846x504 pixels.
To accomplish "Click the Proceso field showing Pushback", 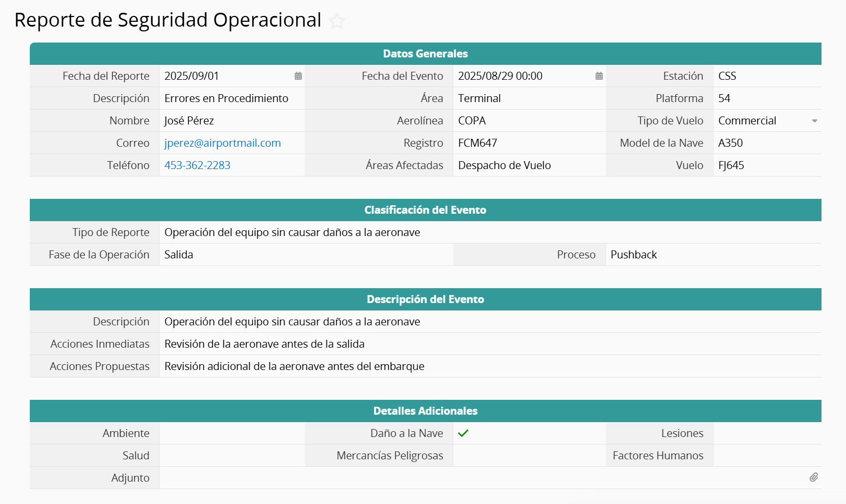I will (x=713, y=255).
